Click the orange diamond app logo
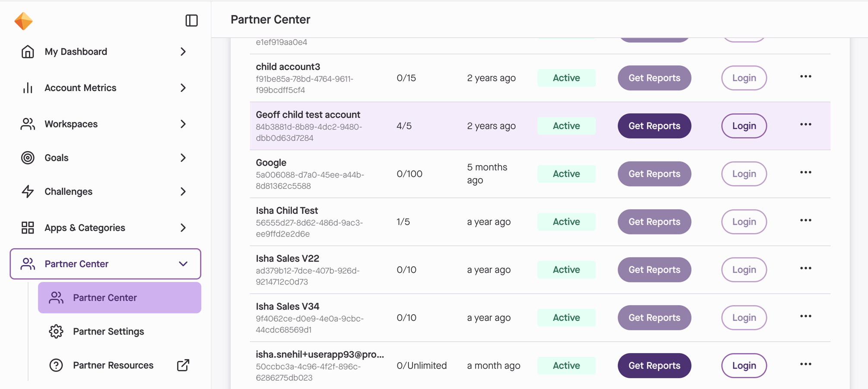 (x=24, y=20)
